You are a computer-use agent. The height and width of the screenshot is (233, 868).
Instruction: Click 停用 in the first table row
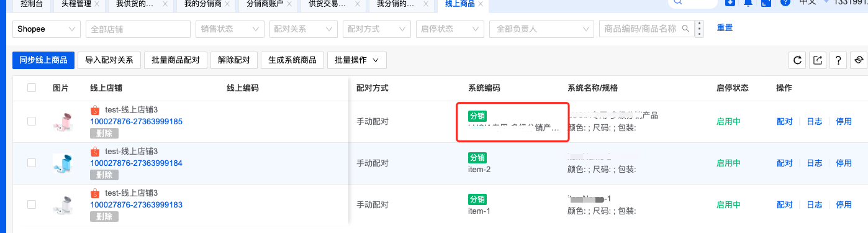844,121
